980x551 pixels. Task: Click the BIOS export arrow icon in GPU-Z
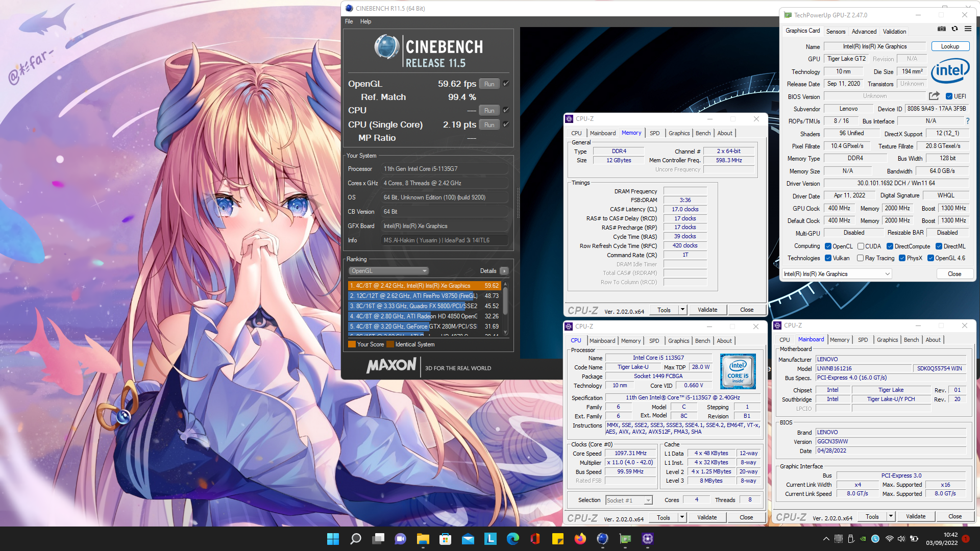[x=934, y=96]
